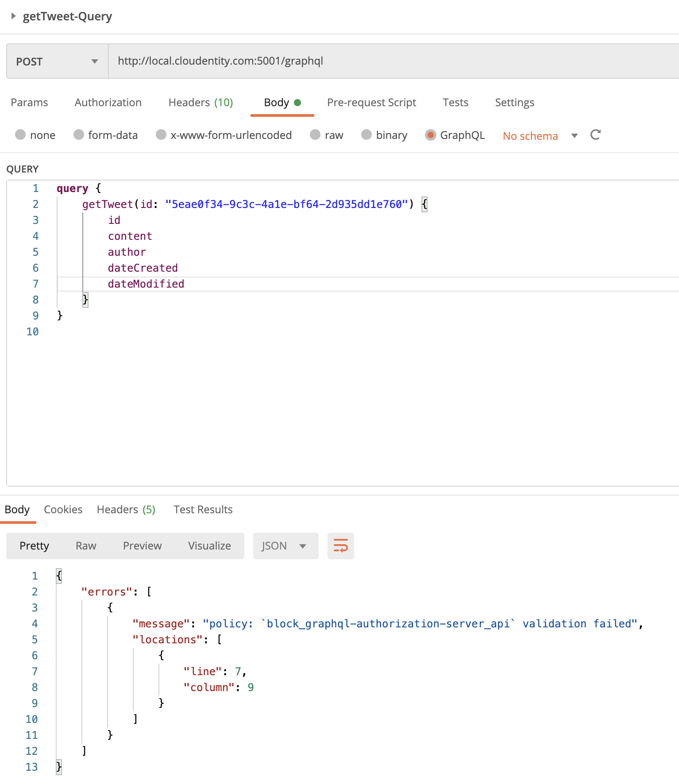
Task: Switch response view to Preview
Action: pos(143,546)
